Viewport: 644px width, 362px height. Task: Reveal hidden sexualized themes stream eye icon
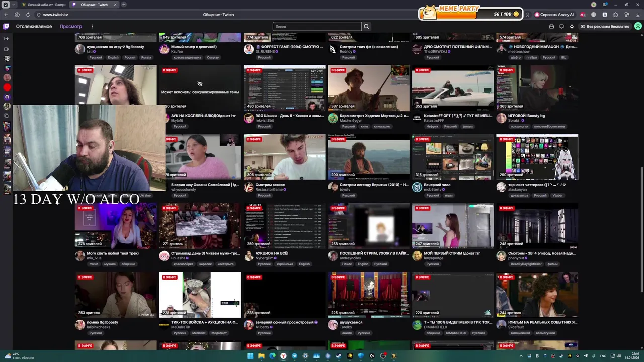[200, 84]
